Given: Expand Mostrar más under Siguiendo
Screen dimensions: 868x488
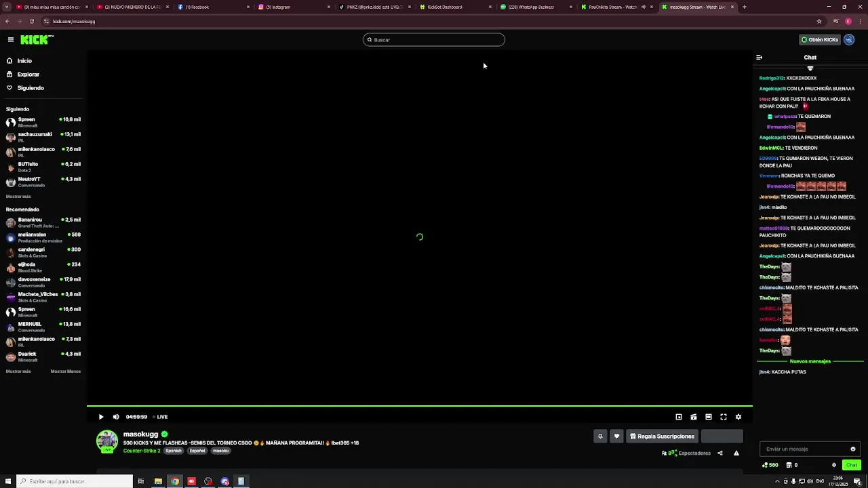Looking at the screenshot, I should [x=18, y=197].
